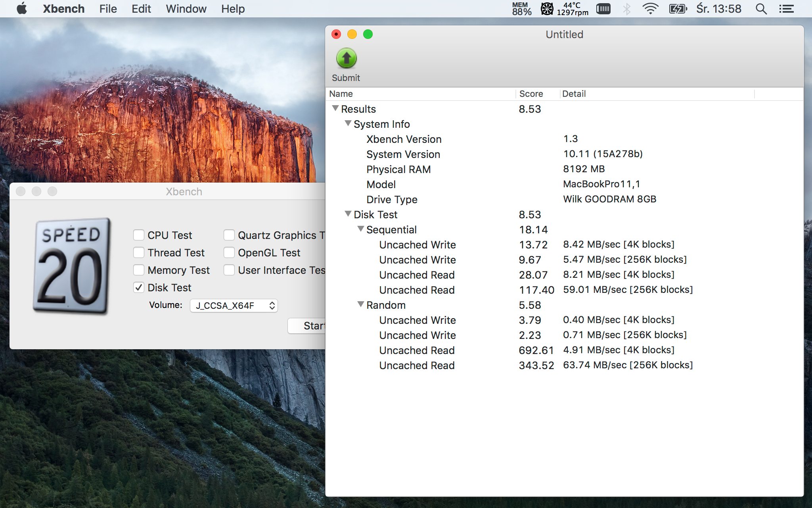
Task: Enable the Memory Test checkbox
Action: click(139, 270)
